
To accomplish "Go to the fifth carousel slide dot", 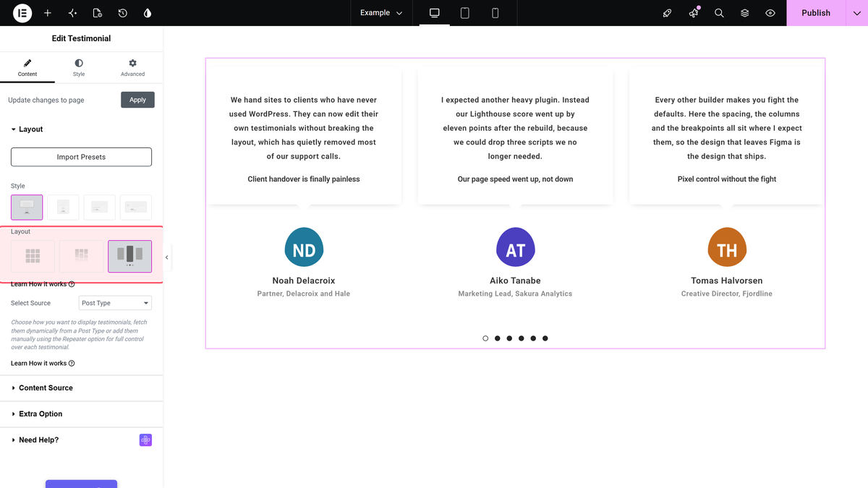I will (533, 338).
